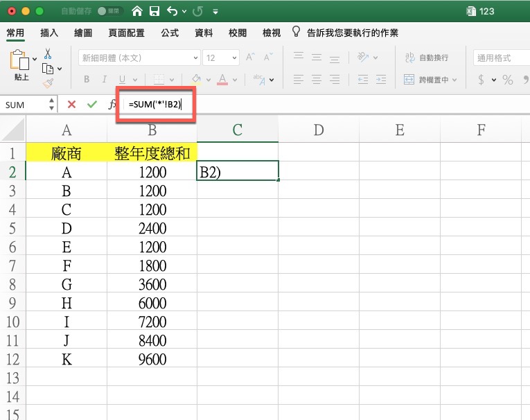Open the 公式 (Formulas) ribbon tab
Image resolution: width=530 pixels, height=420 pixels.
point(170,33)
